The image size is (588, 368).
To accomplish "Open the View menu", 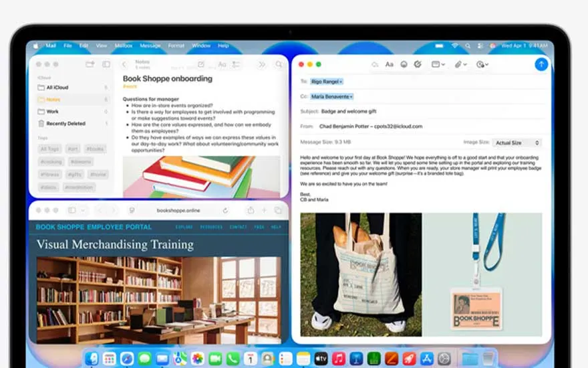I will click(x=102, y=45).
